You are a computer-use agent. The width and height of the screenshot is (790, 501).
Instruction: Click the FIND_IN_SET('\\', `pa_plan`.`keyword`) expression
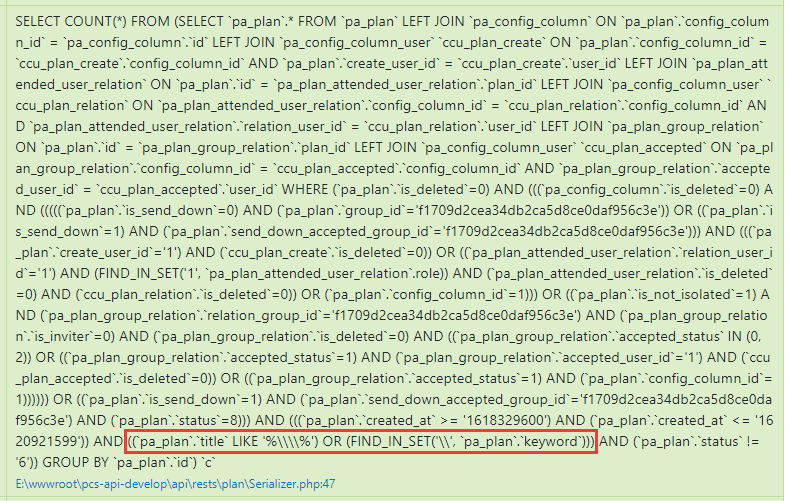pos(467,442)
